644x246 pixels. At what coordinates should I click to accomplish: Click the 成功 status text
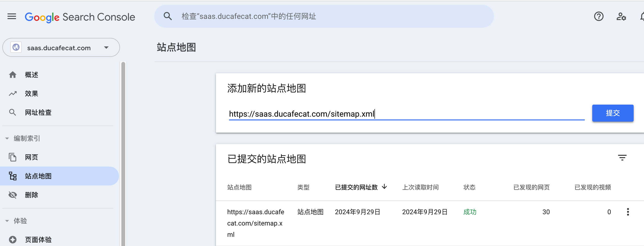pyautogui.click(x=470, y=212)
